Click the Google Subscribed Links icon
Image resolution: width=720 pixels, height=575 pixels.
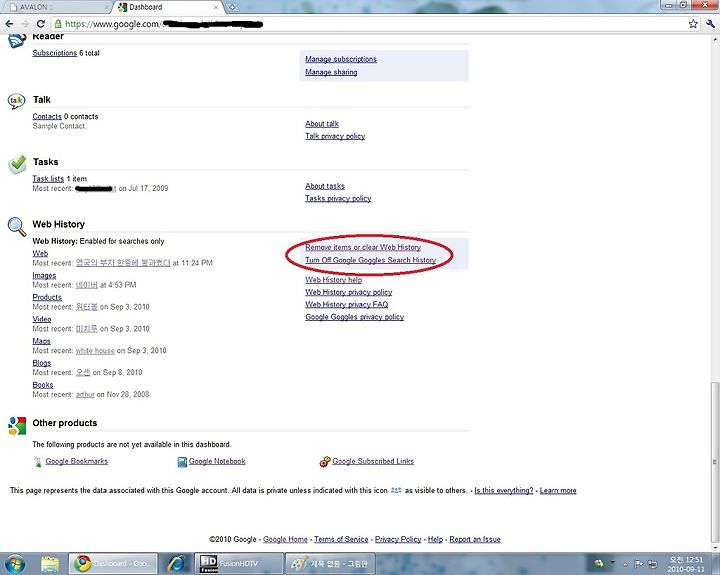point(325,462)
